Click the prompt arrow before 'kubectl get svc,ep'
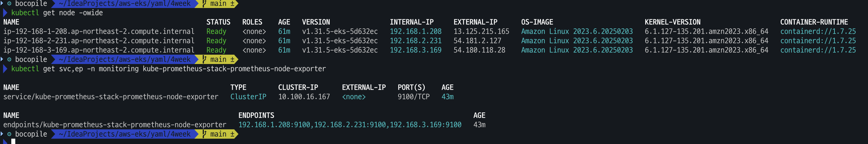This screenshot has height=144, width=868. click(5, 69)
